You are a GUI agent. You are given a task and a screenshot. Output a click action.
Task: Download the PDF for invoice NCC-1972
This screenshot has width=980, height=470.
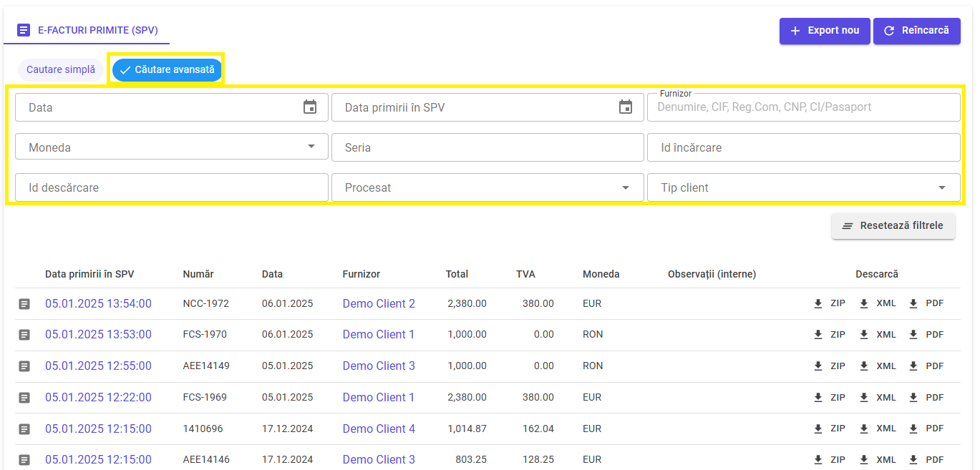point(926,303)
